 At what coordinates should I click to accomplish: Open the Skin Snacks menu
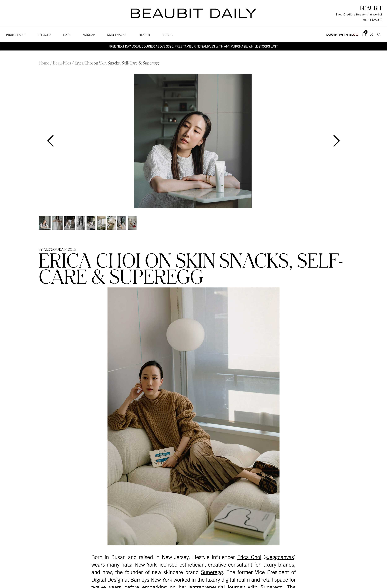pyautogui.click(x=117, y=35)
